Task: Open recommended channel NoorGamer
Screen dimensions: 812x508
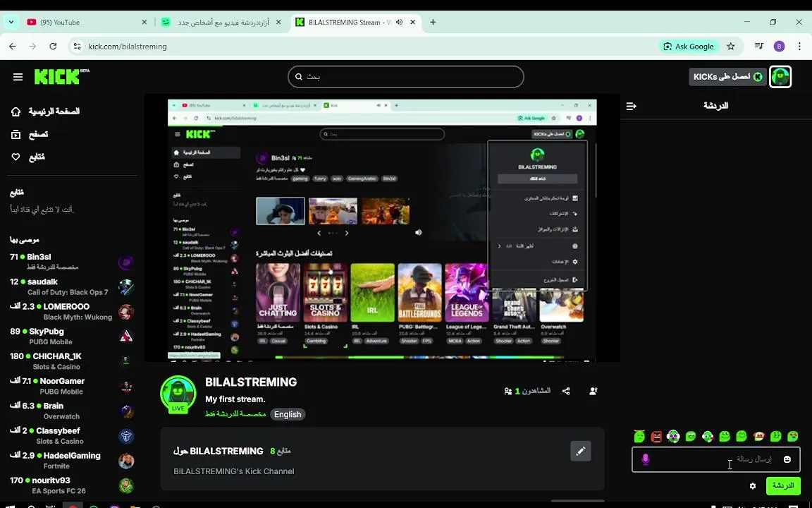Action: coord(72,386)
